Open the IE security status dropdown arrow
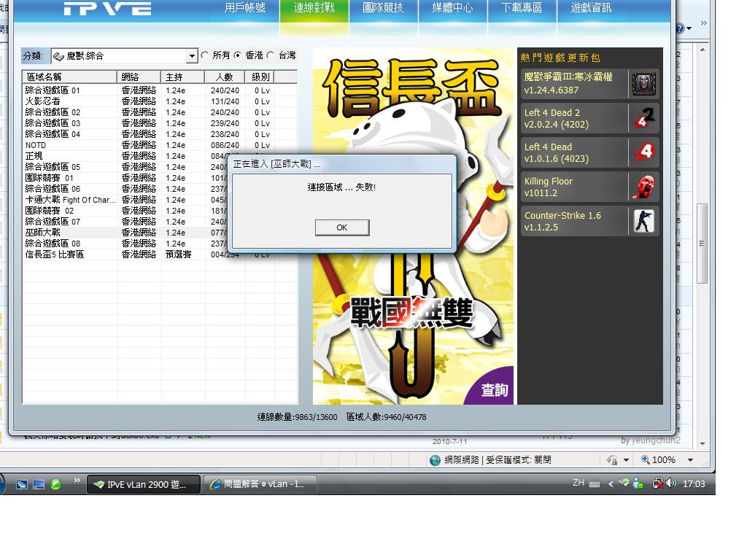The image size is (747, 560). click(626, 460)
